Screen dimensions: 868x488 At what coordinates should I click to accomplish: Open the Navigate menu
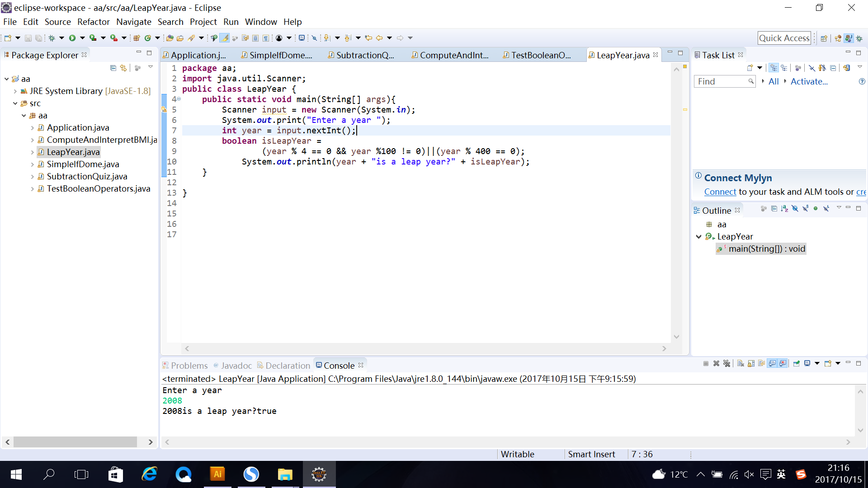pos(133,22)
